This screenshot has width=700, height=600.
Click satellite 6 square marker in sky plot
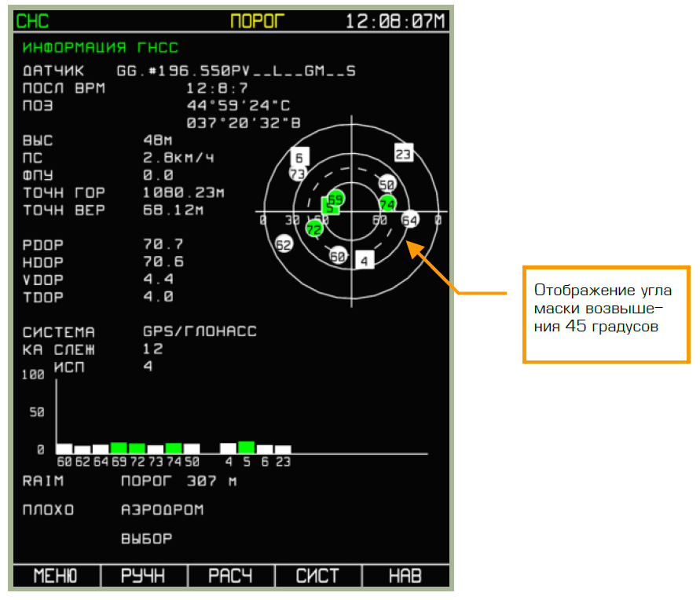click(299, 157)
